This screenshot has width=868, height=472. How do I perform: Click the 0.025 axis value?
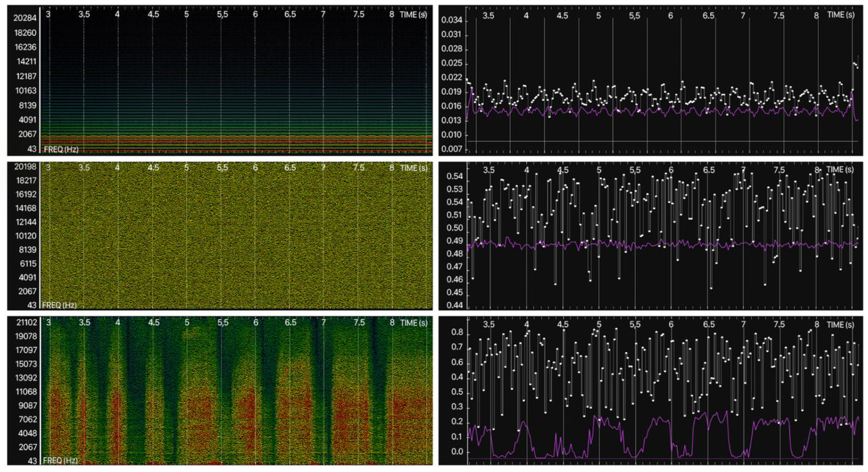click(x=452, y=64)
